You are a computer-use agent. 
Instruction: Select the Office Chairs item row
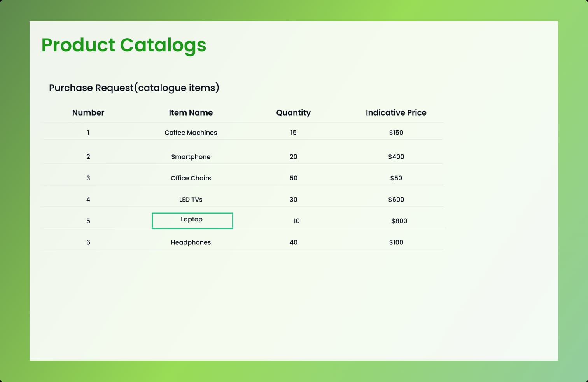pyautogui.click(x=191, y=178)
